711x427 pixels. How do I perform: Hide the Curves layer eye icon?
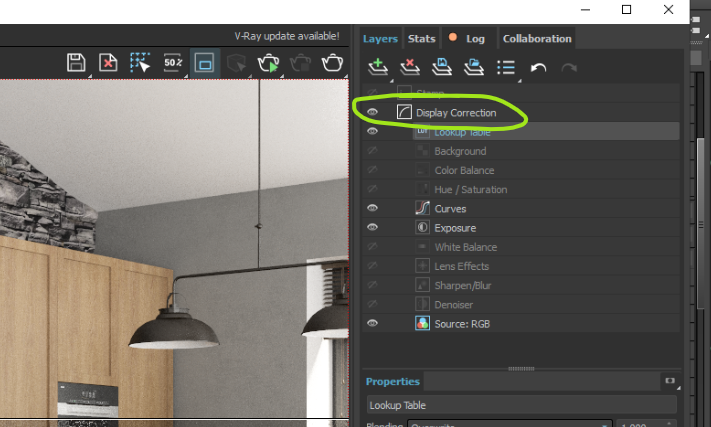click(x=372, y=208)
